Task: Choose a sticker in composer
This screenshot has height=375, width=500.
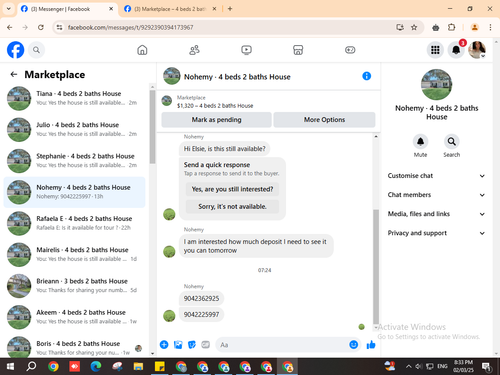Action: (x=192, y=344)
